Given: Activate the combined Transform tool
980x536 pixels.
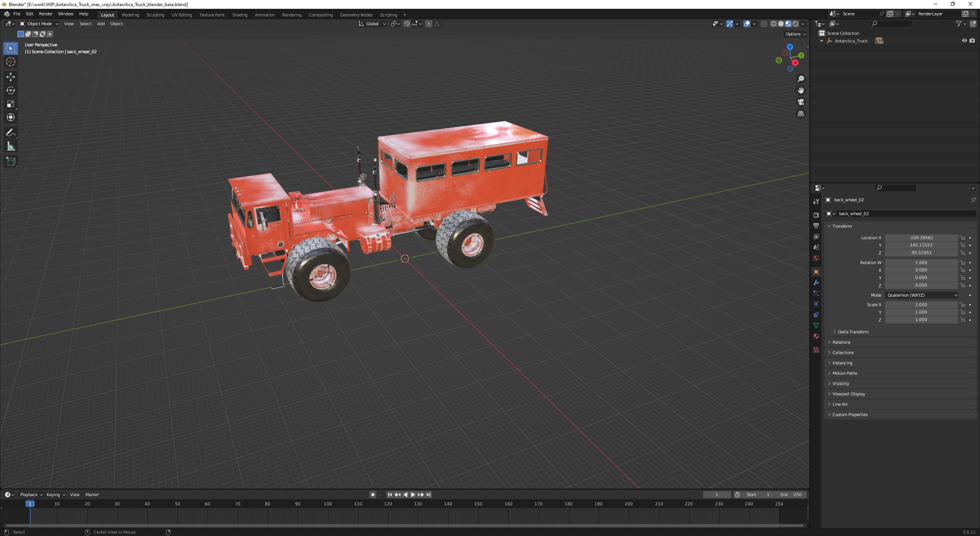Looking at the screenshot, I should (11, 117).
